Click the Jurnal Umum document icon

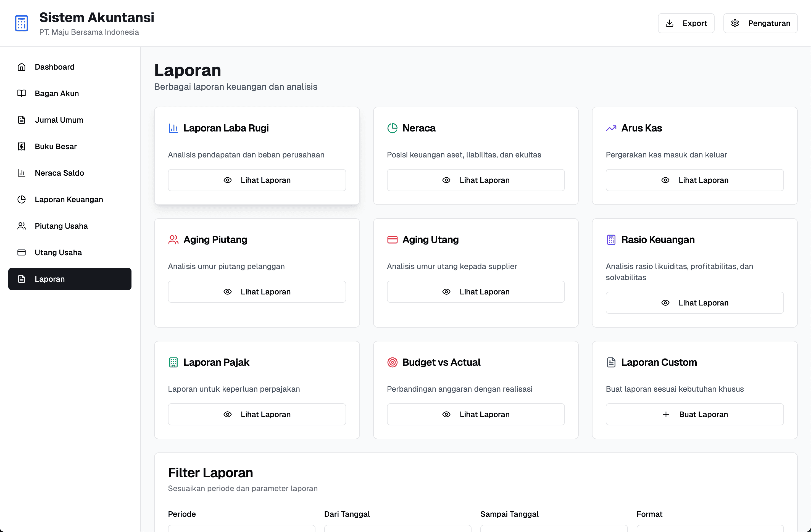(22, 120)
